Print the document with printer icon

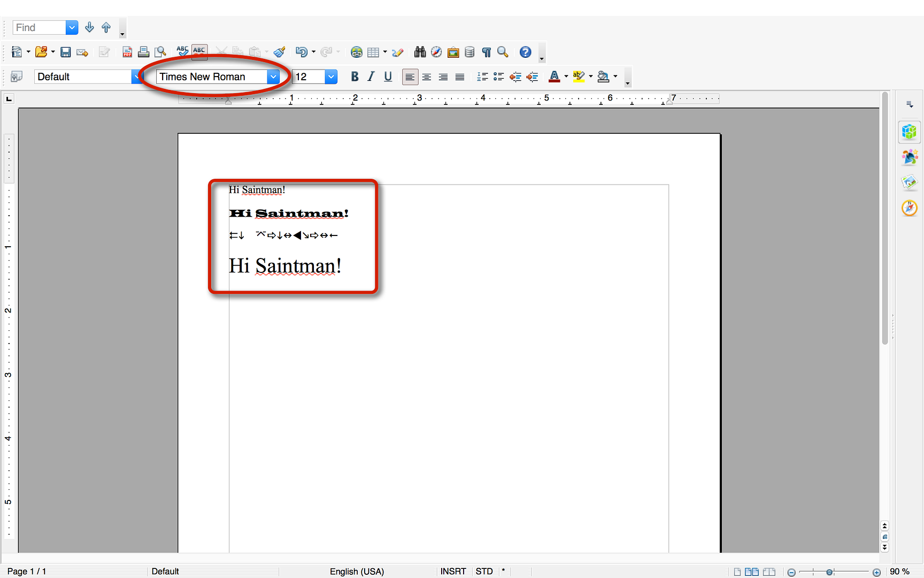(143, 52)
